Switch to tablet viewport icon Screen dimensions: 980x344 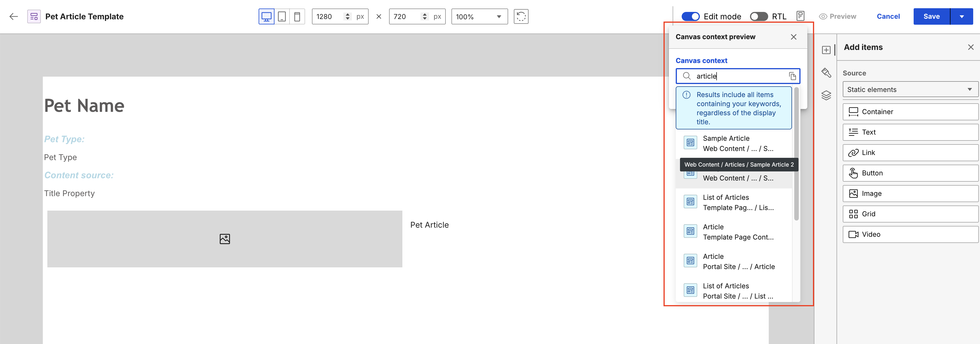(x=282, y=17)
